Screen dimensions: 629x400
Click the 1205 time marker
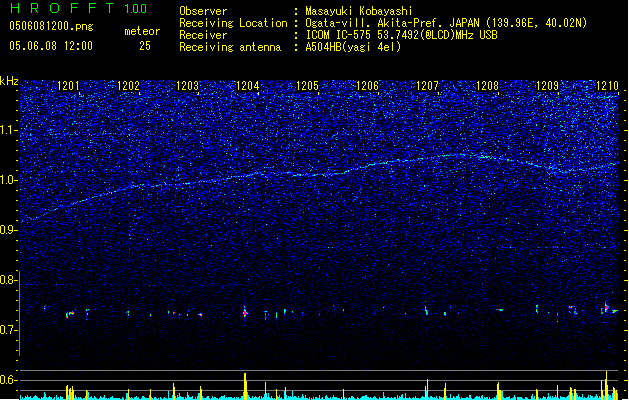[307, 86]
